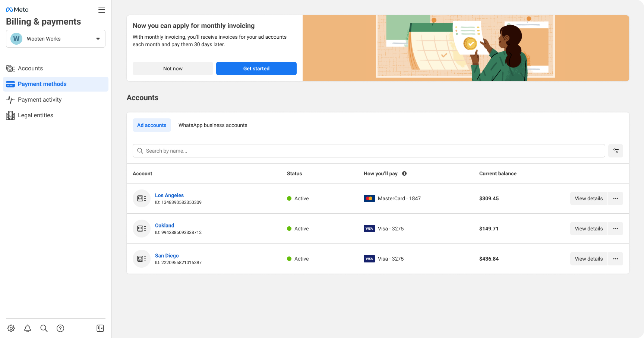Click ID: 1348390582350309 text
Screen dimensions: 644x338
178,203
